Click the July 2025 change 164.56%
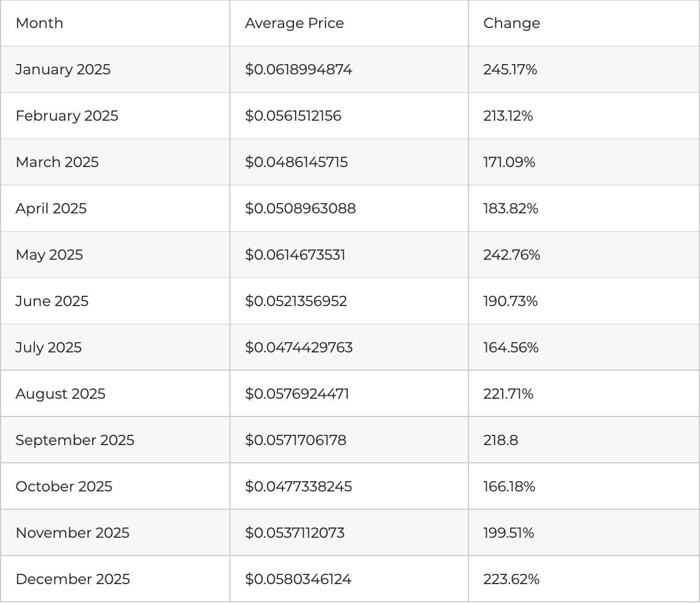Screen dimensions: 700x603 [x=511, y=348]
